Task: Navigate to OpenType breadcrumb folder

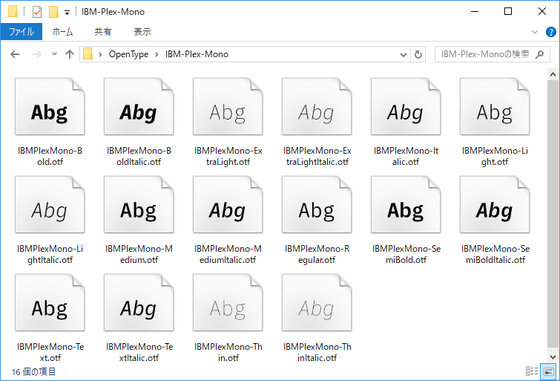Action: pos(129,54)
